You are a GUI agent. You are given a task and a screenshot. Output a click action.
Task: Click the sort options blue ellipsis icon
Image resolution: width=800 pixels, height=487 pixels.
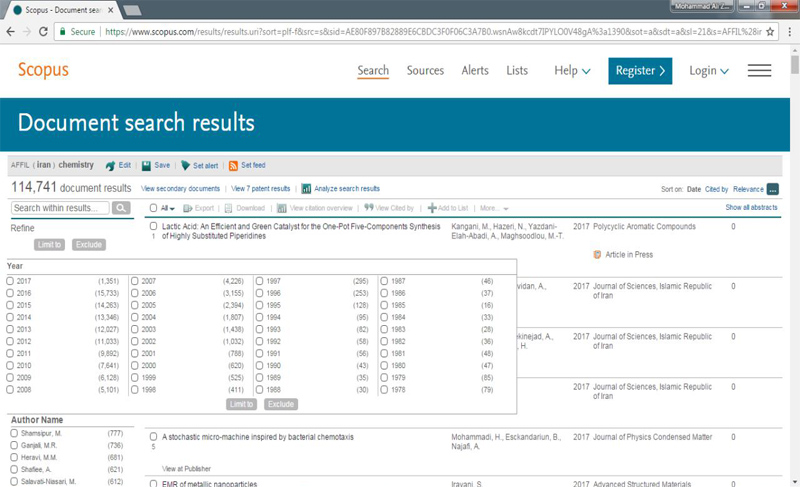(772, 189)
